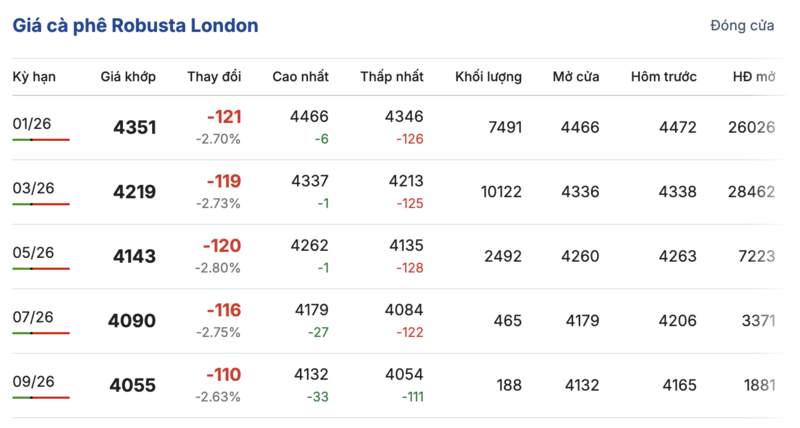This screenshot has width=800, height=428.
Task: Select the 'Kỳ hạn' column header
Action: click(34, 77)
